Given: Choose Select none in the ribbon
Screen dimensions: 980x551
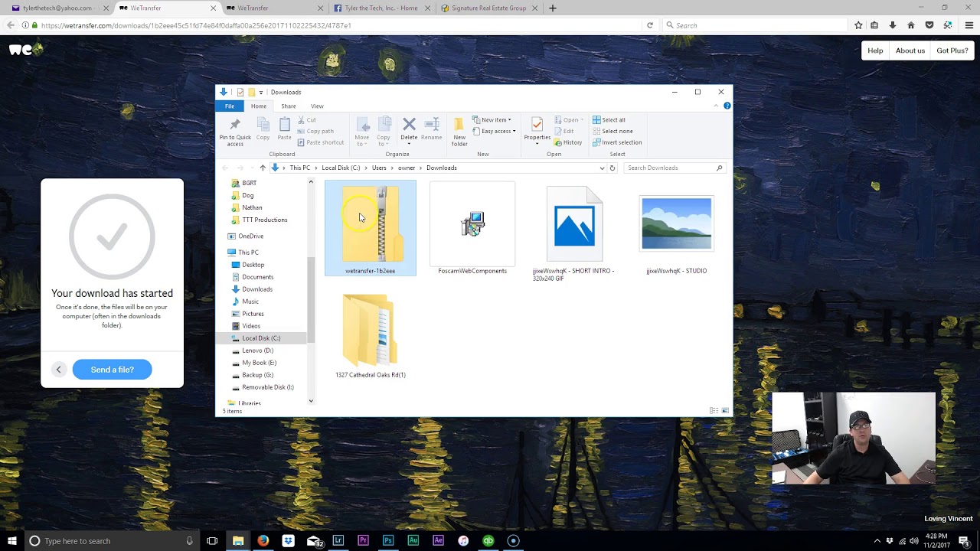Looking at the screenshot, I should (x=612, y=131).
